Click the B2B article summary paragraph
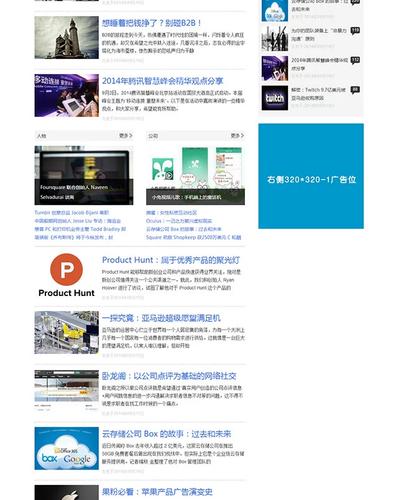Image resolution: width=398 pixels, height=500 pixels. (x=173, y=43)
